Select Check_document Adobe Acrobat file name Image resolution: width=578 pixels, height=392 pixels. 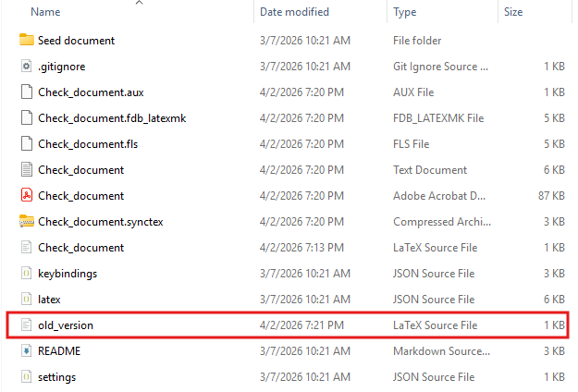pyautogui.click(x=80, y=196)
